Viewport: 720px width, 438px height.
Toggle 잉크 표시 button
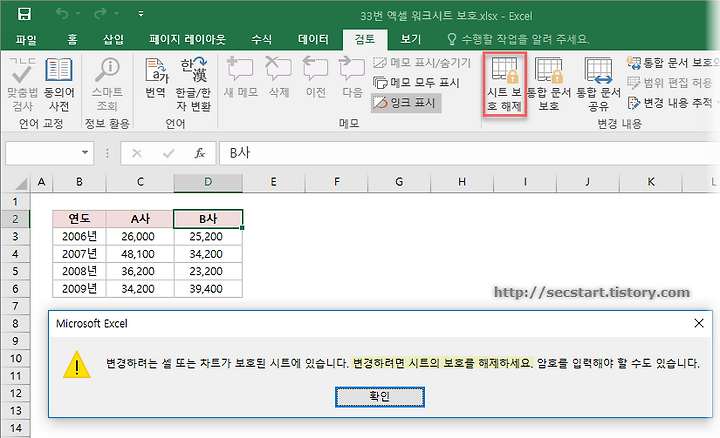[x=406, y=103]
